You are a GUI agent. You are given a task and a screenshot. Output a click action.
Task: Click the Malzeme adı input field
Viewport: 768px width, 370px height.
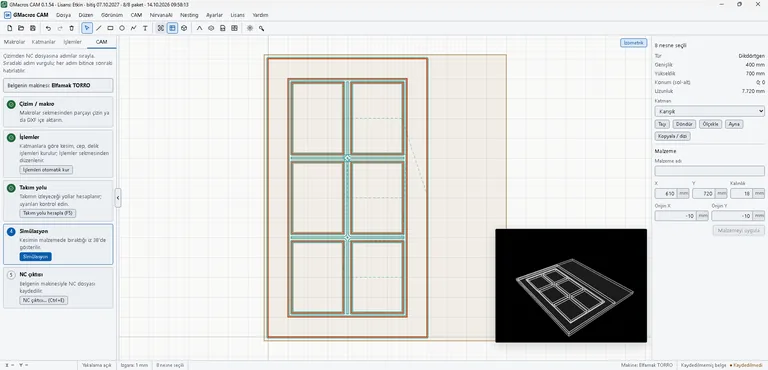(709, 171)
